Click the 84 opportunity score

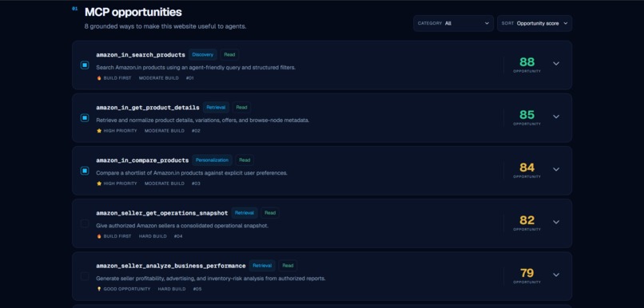click(527, 168)
